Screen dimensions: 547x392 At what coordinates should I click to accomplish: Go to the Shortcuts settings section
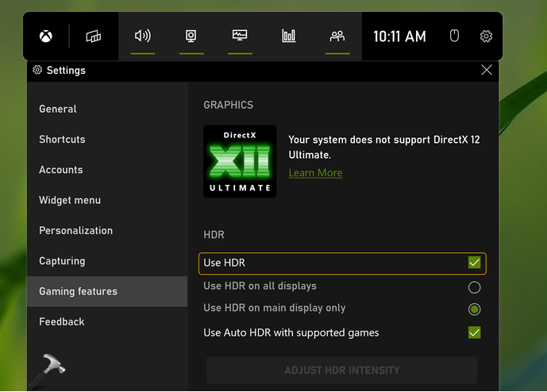[62, 139]
